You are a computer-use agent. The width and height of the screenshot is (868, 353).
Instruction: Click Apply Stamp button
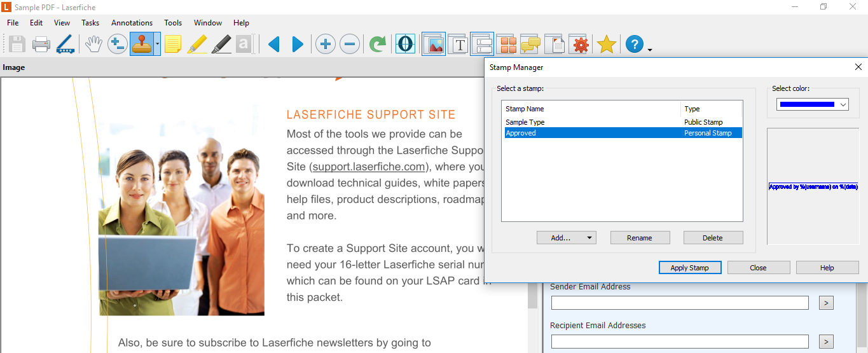(x=690, y=268)
